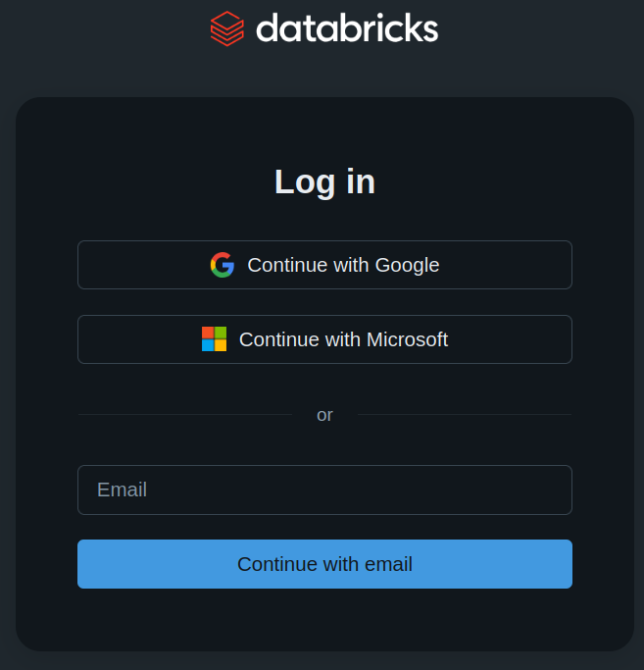Sign in using Continue with Google
This screenshot has width=644, height=670.
pos(324,265)
